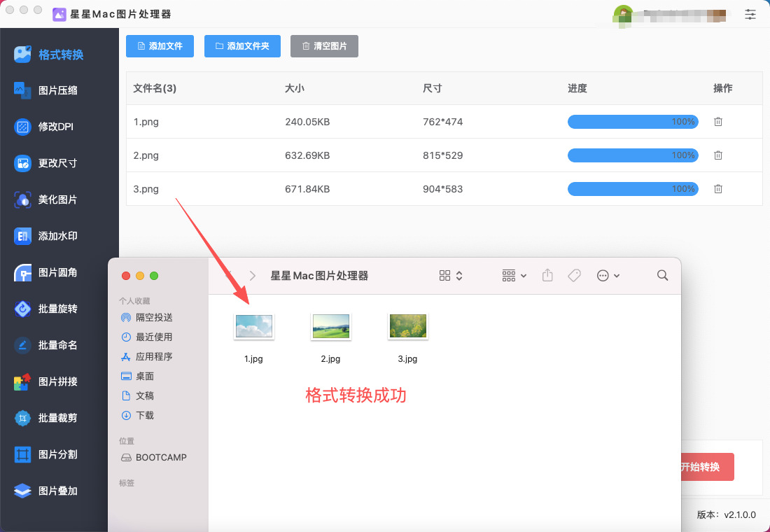The height and width of the screenshot is (532, 770).
Task: Select the 图片压缩 sidebar icon
Action: point(23,90)
